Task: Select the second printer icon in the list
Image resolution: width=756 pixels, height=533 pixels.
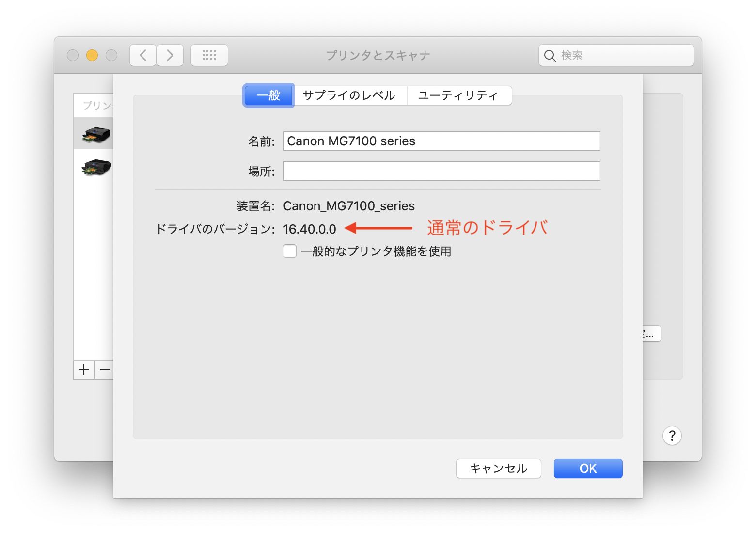Action: 96,167
